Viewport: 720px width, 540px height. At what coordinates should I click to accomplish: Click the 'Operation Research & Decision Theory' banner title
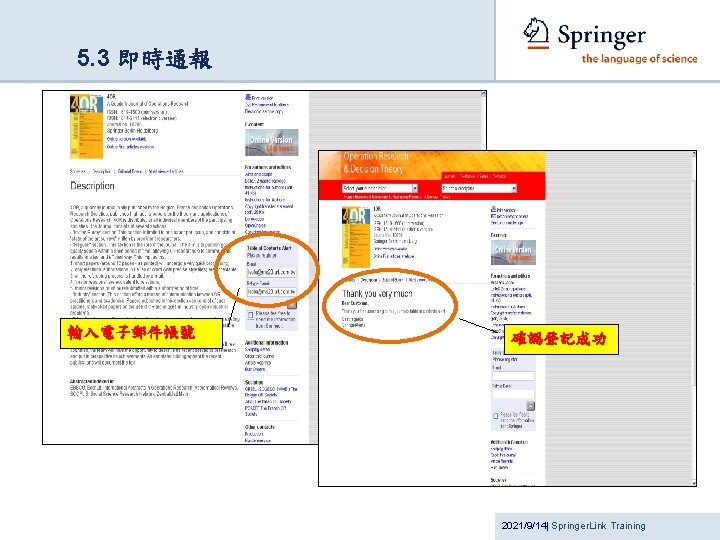376,163
